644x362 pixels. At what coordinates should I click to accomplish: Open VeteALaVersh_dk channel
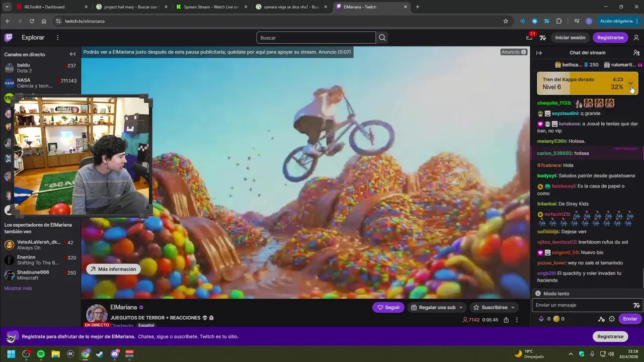41,245
